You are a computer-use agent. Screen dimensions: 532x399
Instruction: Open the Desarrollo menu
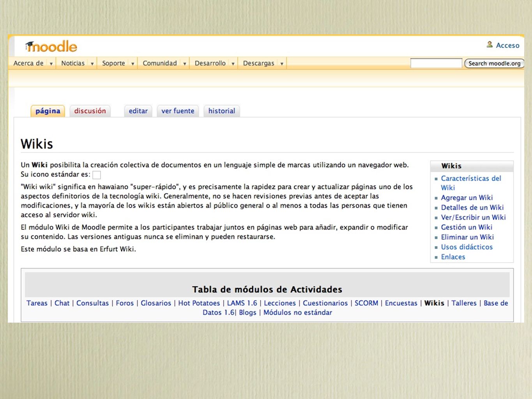coord(210,63)
